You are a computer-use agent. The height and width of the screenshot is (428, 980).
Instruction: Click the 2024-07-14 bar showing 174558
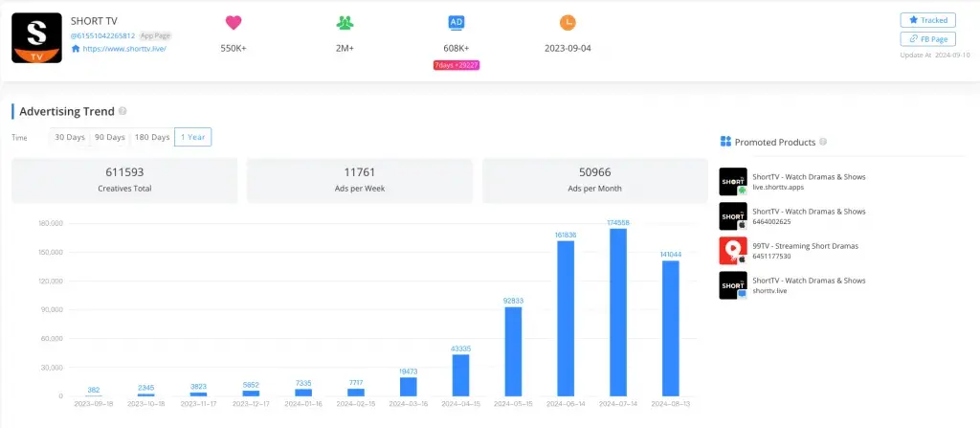618,312
